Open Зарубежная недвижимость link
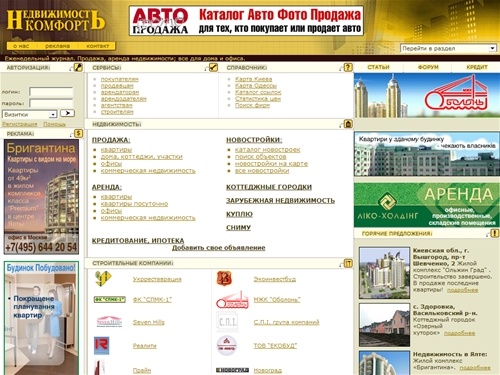500x375 pixels. point(280,201)
